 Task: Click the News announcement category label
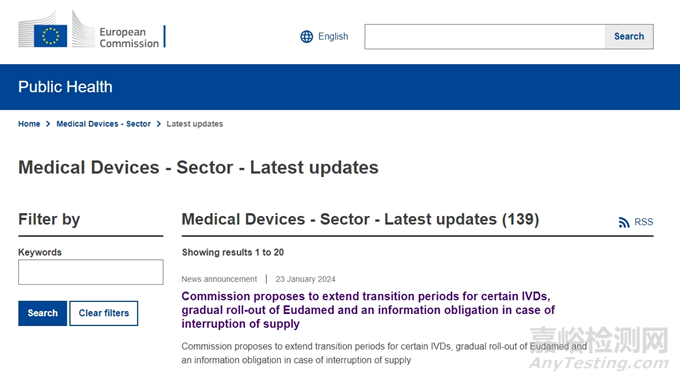[219, 279]
